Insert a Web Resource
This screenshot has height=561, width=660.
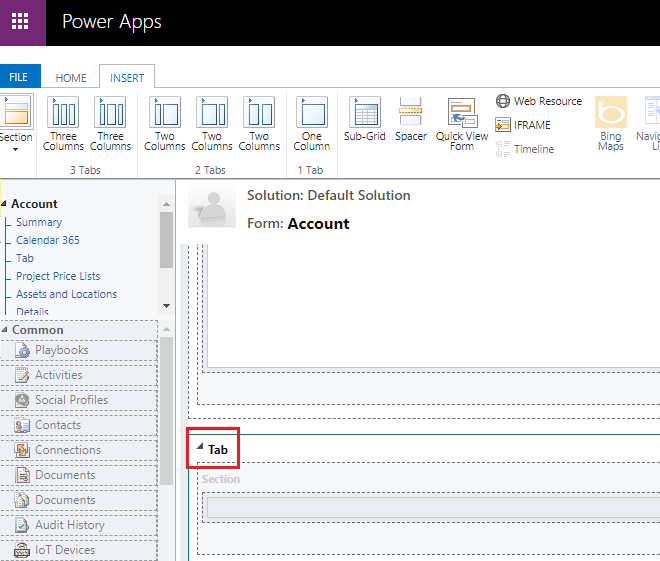[x=538, y=101]
